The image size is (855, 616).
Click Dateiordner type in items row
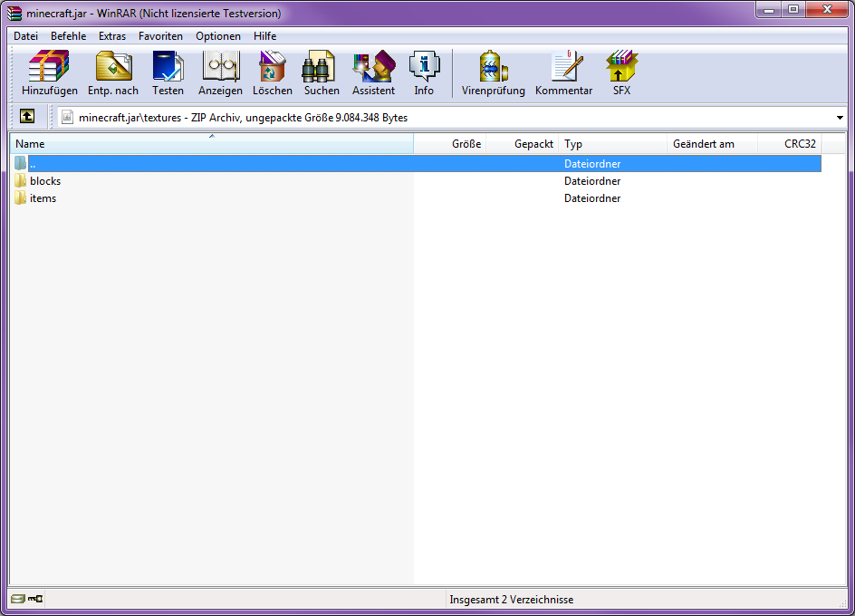(x=592, y=198)
